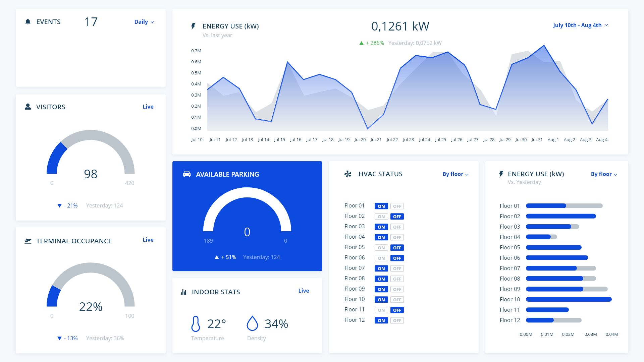The width and height of the screenshot is (644, 362).
Task: Click the Floor 01 energy bar
Action: [564, 206]
